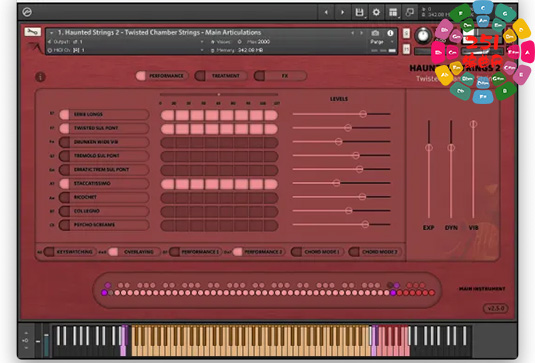Toggle the Twisted Sul Pont articulation
This screenshot has height=363, width=535.
point(104,128)
